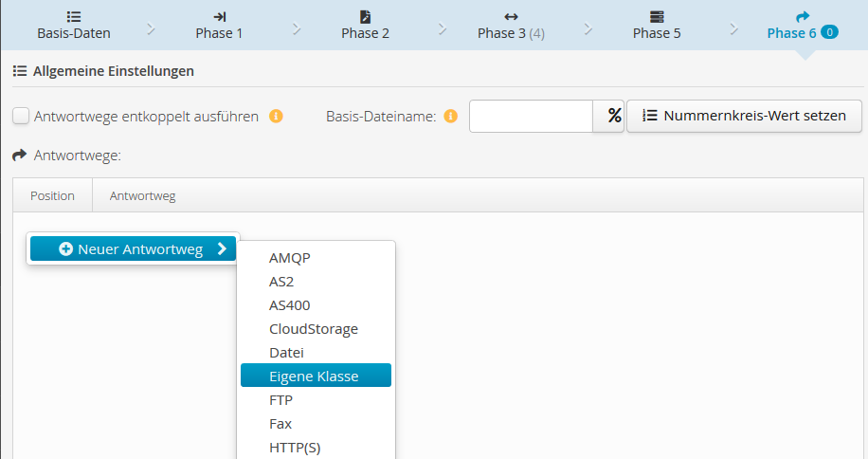Click the info icon beside Basis-Dateiname
868x459 pixels.
click(x=450, y=117)
